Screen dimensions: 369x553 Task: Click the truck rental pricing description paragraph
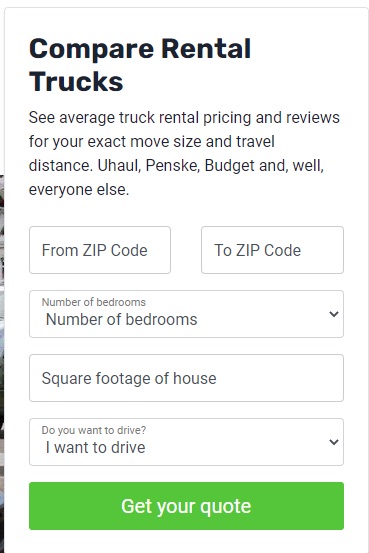pyautogui.click(x=184, y=153)
